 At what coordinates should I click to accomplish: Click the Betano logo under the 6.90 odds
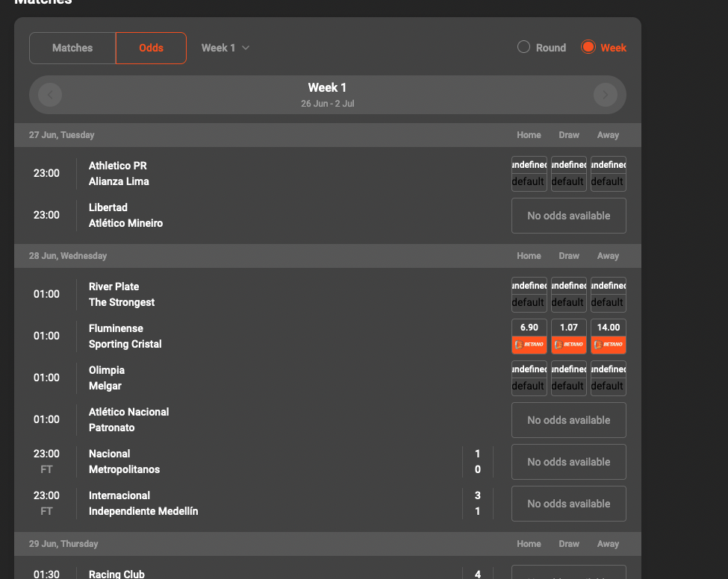529,344
